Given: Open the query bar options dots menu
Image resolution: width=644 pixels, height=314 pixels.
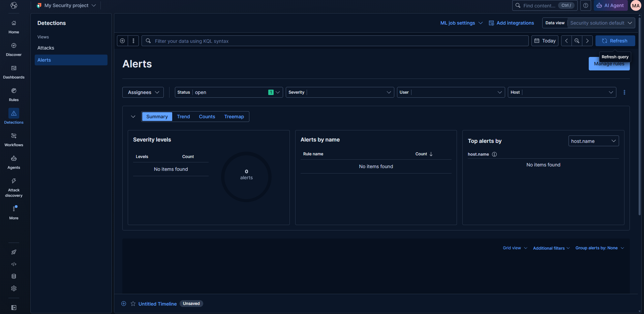Looking at the screenshot, I should (133, 41).
